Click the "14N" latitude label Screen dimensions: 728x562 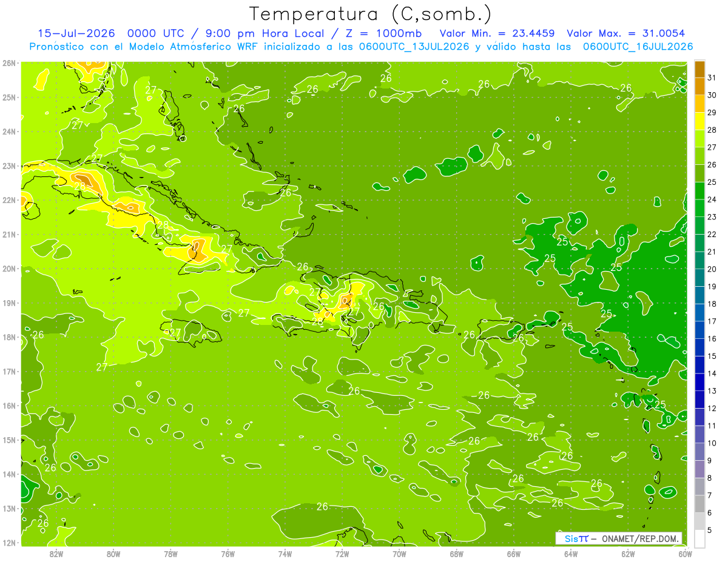8,474
